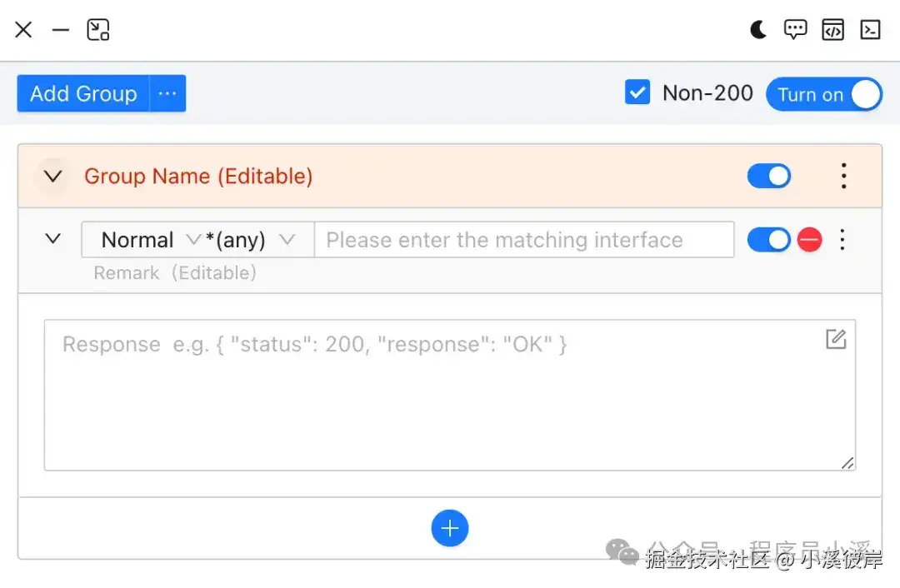Open the terminal console icon
Viewport: 900px width, 588px height.
click(x=870, y=29)
